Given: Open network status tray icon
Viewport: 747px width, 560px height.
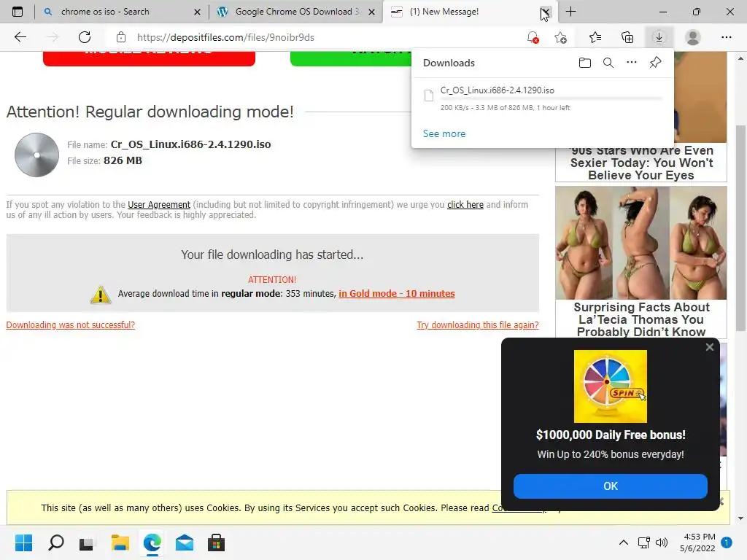Looking at the screenshot, I should click(x=643, y=542).
